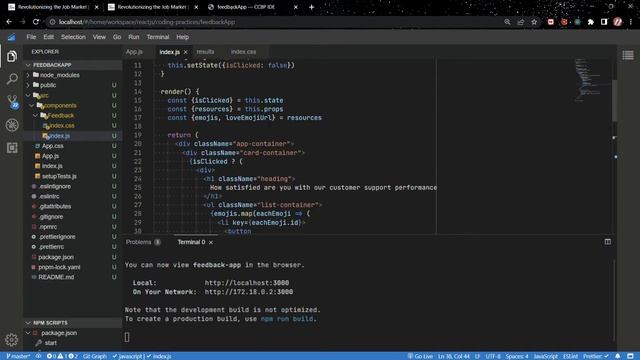The height and width of the screenshot is (360, 640).
Task: Expand the public folder
Action: pyautogui.click(x=28, y=85)
